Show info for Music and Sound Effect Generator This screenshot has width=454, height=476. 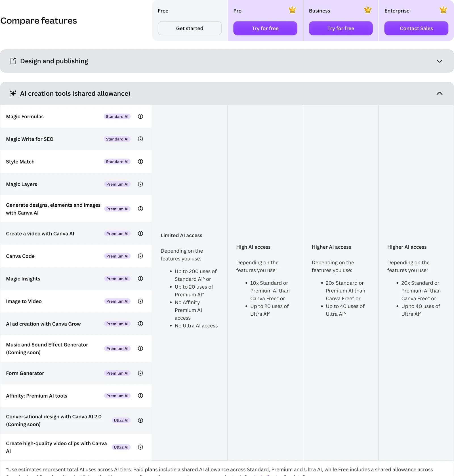(x=140, y=349)
